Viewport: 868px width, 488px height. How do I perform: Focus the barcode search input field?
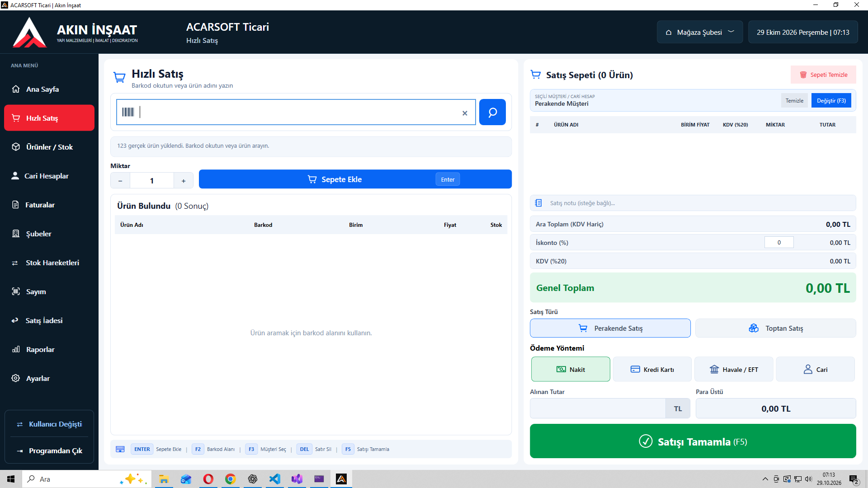[x=296, y=112]
